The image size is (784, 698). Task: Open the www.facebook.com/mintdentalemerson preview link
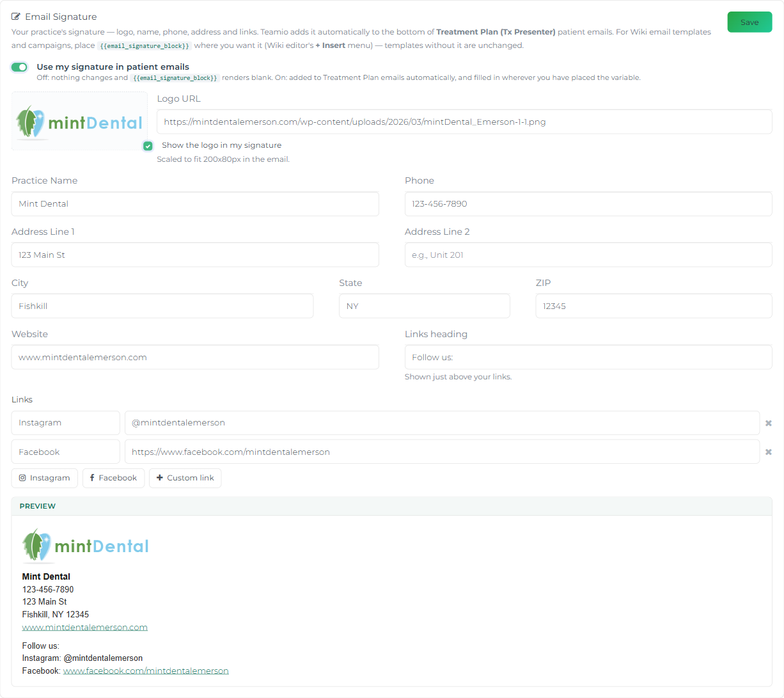click(x=146, y=670)
